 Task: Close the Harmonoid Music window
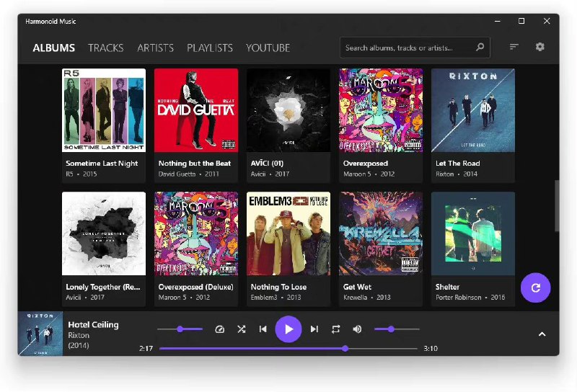[x=547, y=22]
